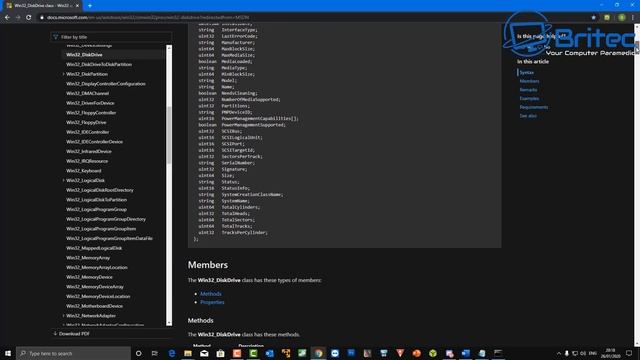Viewport: 640px width, 360px height.
Task: Select the Win32_Keyboard entry
Action: pos(84,171)
